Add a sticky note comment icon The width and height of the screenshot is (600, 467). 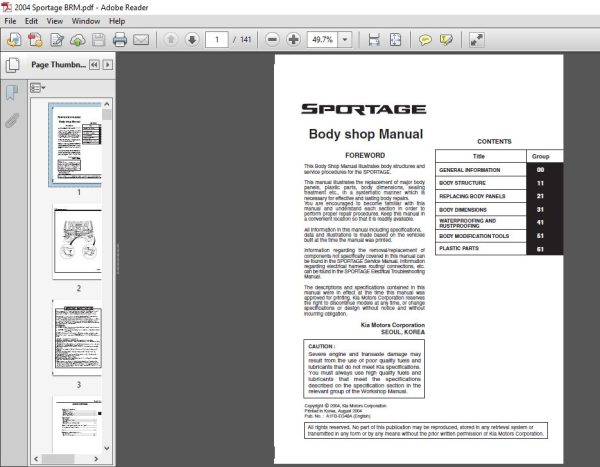(x=425, y=39)
